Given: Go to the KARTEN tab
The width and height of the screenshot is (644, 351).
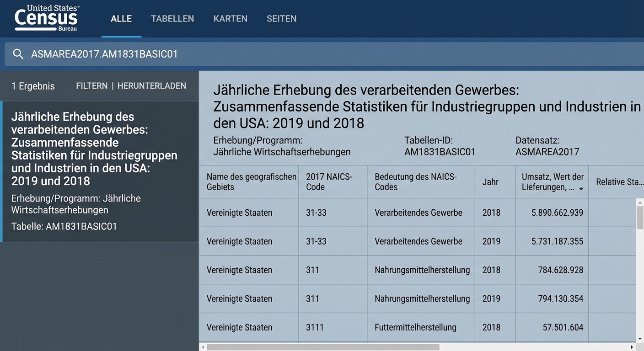Looking at the screenshot, I should (x=230, y=19).
